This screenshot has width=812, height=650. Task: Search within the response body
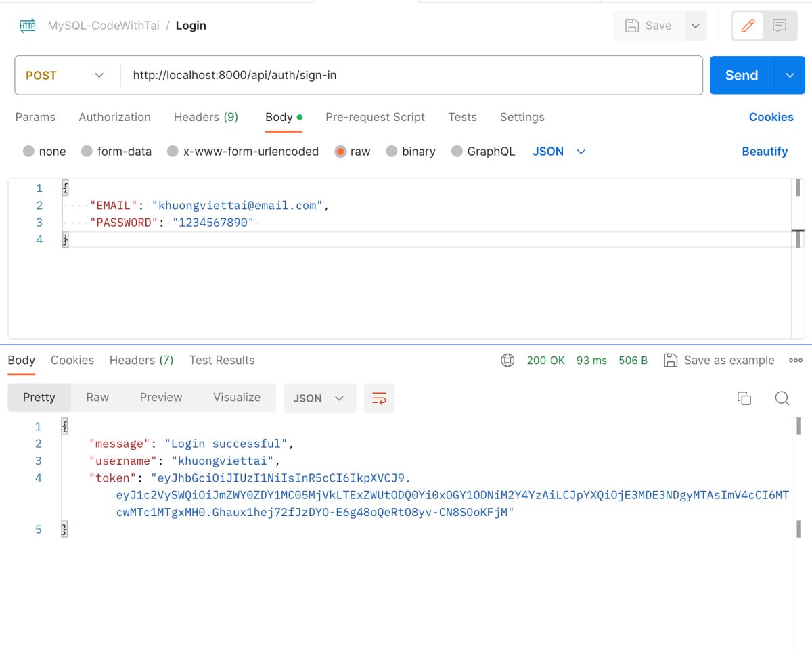tap(782, 398)
